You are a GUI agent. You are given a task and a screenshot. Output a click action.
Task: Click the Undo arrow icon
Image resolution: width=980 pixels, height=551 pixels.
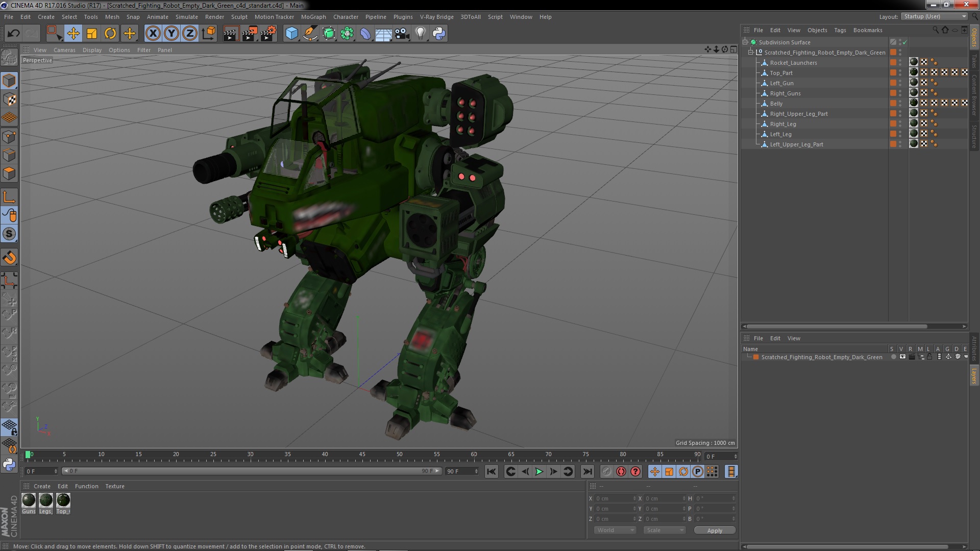point(13,34)
